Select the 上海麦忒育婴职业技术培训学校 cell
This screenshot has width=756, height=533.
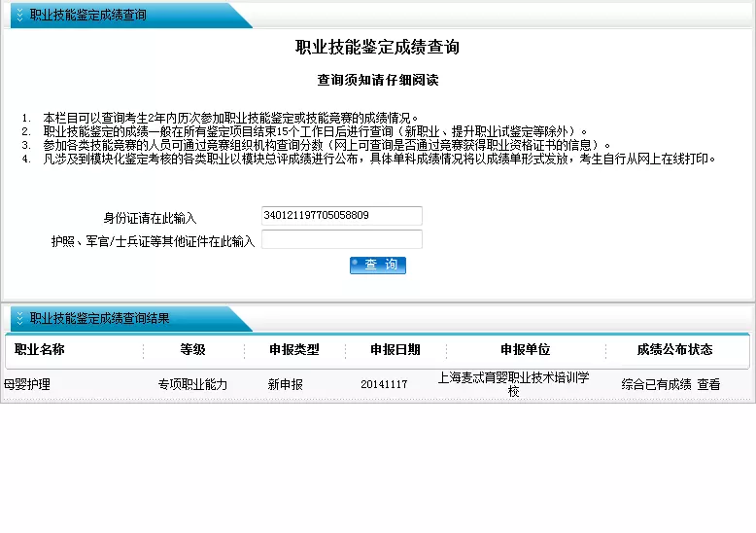tap(513, 384)
